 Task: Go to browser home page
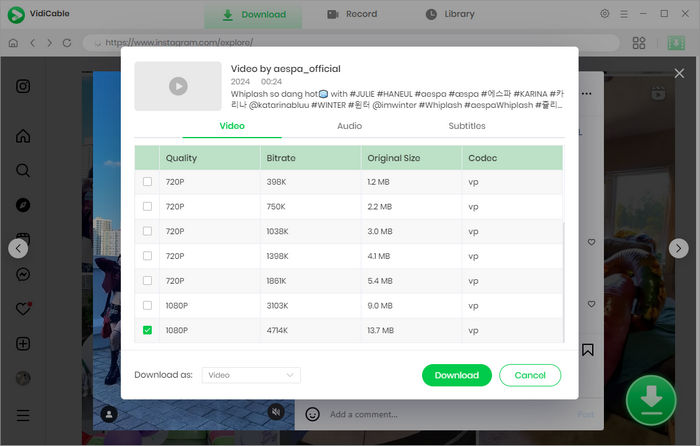(x=13, y=43)
